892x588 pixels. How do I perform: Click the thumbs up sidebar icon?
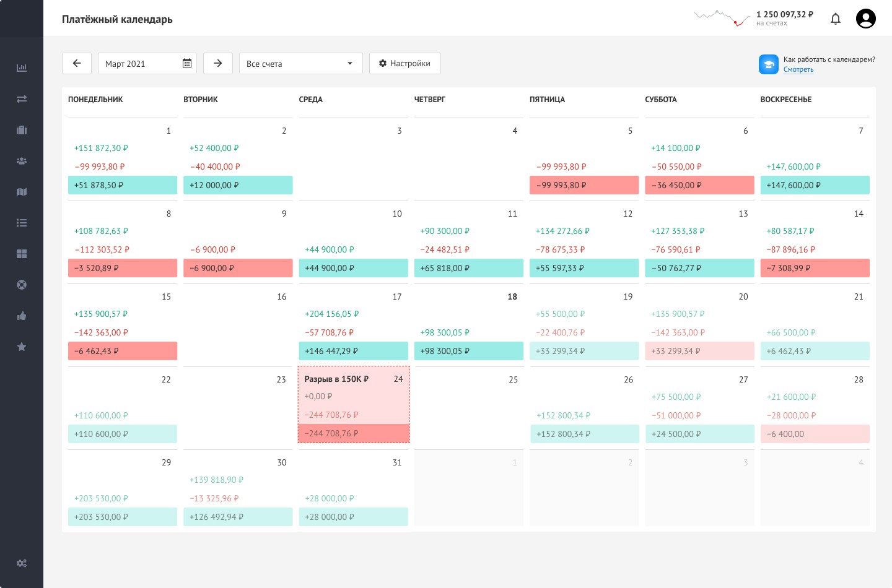[22, 316]
